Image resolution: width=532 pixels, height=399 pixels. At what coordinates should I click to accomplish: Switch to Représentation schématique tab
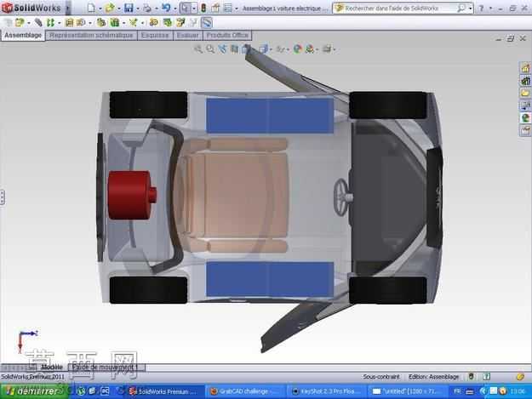tap(91, 35)
